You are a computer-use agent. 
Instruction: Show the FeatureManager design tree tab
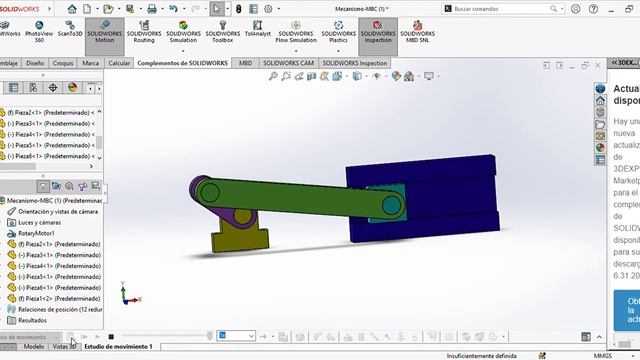13,87
